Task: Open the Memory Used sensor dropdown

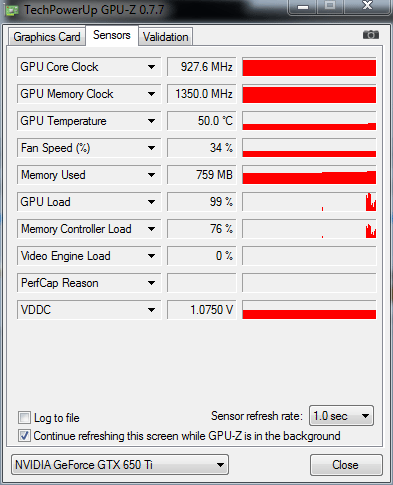Action: click(151, 175)
